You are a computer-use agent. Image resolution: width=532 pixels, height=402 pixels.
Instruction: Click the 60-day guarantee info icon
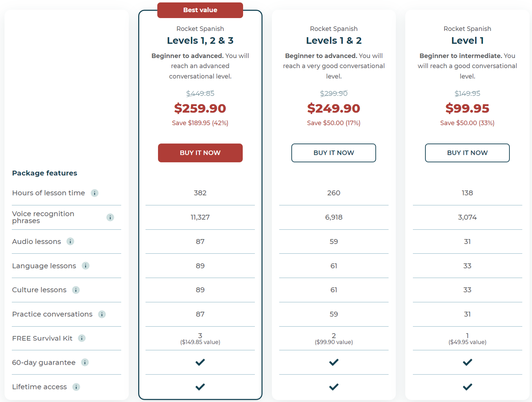(85, 362)
